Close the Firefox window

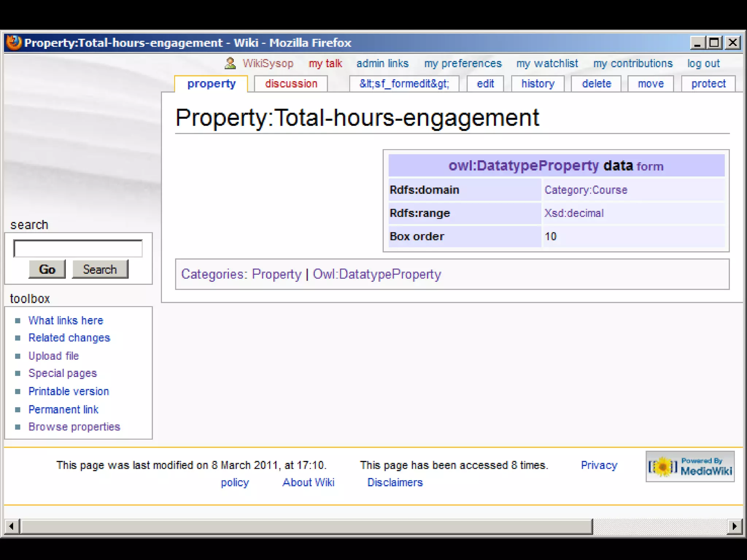pos(732,43)
